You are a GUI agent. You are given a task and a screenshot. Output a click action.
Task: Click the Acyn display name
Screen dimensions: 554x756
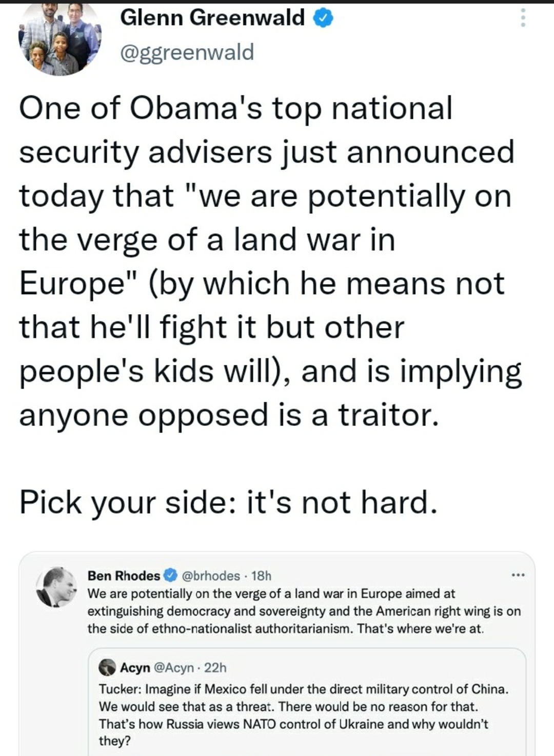click(135, 668)
